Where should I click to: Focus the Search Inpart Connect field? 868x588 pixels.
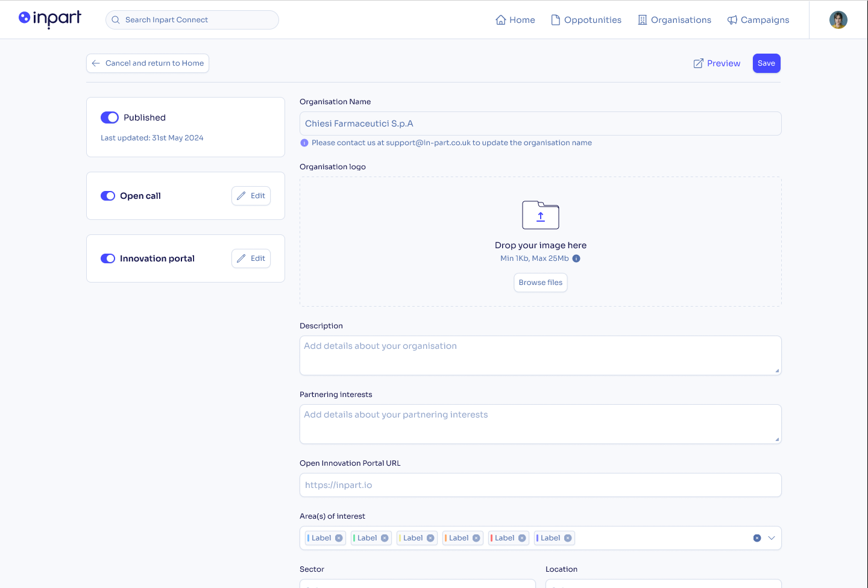(192, 20)
